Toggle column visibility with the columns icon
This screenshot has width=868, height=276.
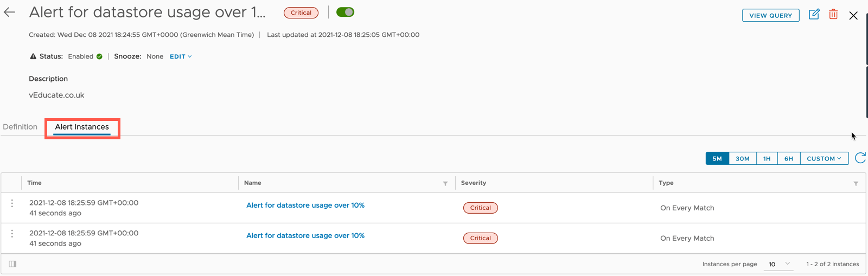pos(12,264)
